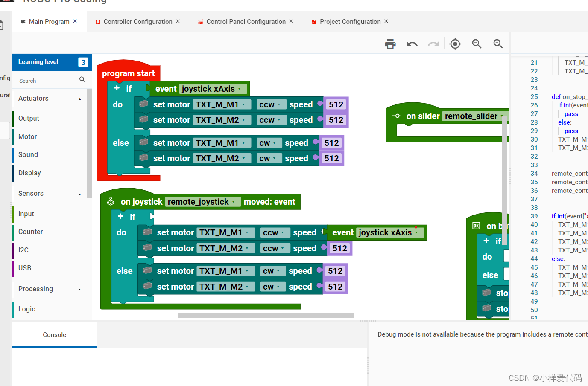Switch to Main Program tab
Image resolution: width=588 pixels, height=386 pixels.
point(49,22)
